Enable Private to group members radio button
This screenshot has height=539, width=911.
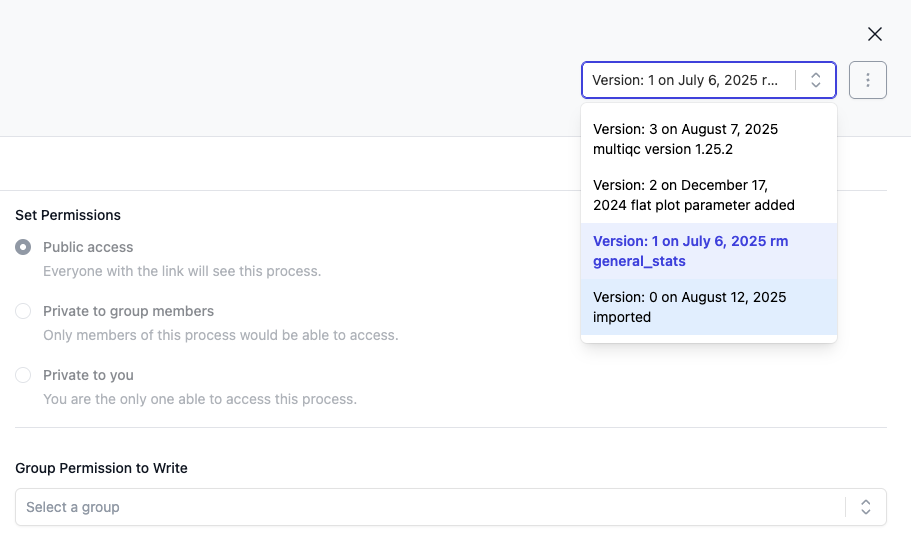click(23, 311)
